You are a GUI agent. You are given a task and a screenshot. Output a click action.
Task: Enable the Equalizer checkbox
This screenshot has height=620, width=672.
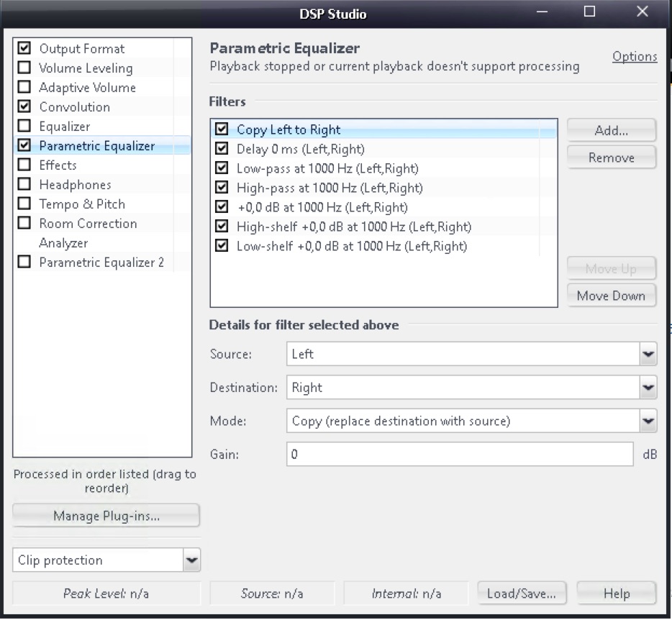(24, 126)
